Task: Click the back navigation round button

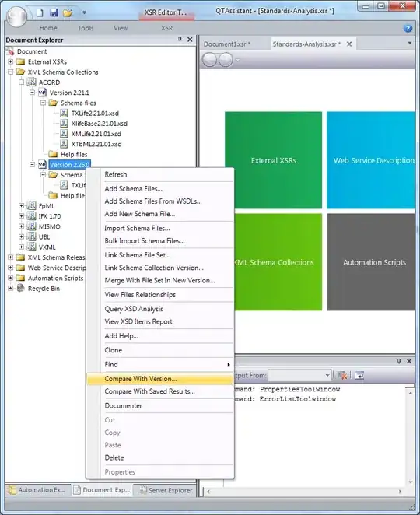Action: pos(209,60)
